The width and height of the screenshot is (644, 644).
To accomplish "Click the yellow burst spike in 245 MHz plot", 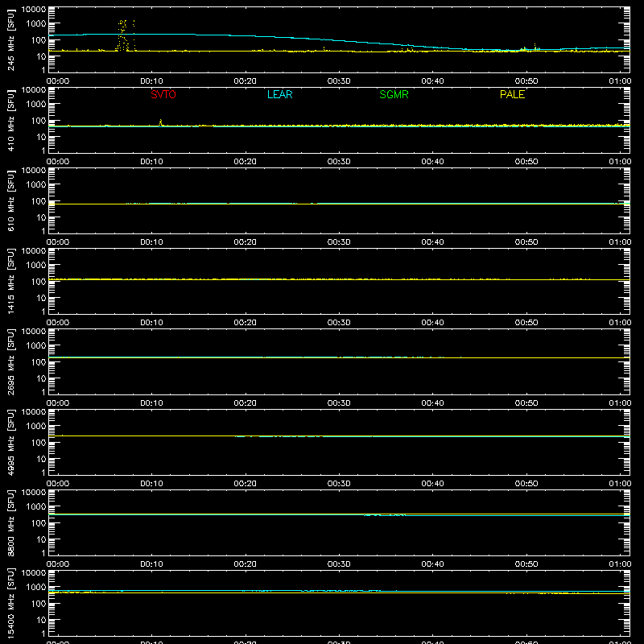I will pos(123,35).
